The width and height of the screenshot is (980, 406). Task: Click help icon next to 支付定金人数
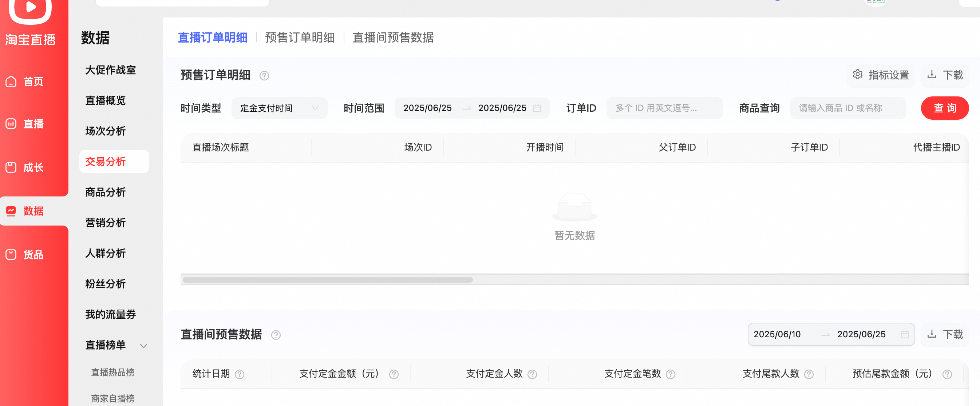pyautogui.click(x=532, y=374)
